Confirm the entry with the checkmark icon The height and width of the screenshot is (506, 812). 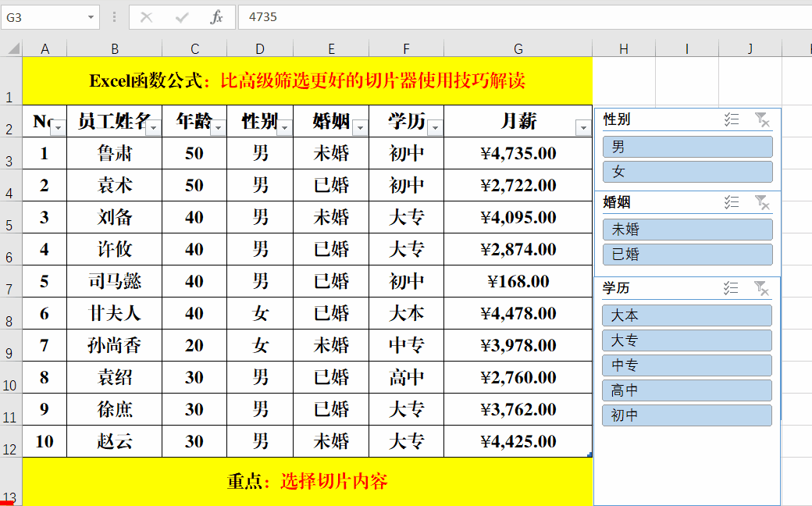[x=182, y=18]
